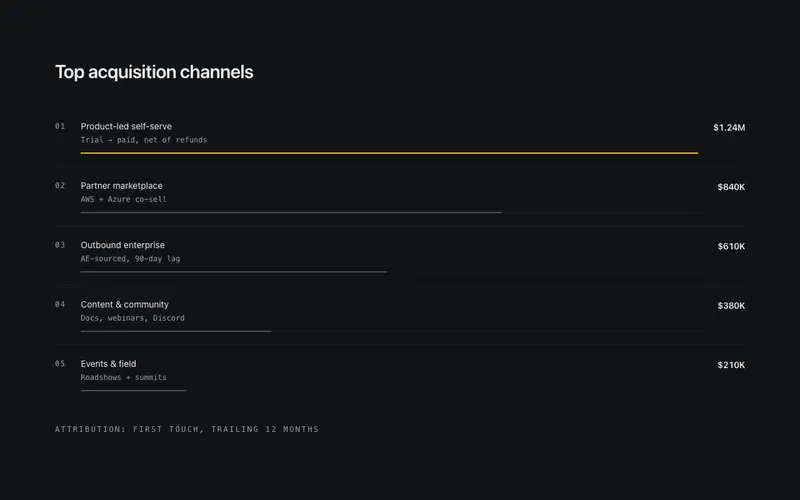The height and width of the screenshot is (500, 800).
Task: Click the $840K value
Action: click(x=731, y=187)
